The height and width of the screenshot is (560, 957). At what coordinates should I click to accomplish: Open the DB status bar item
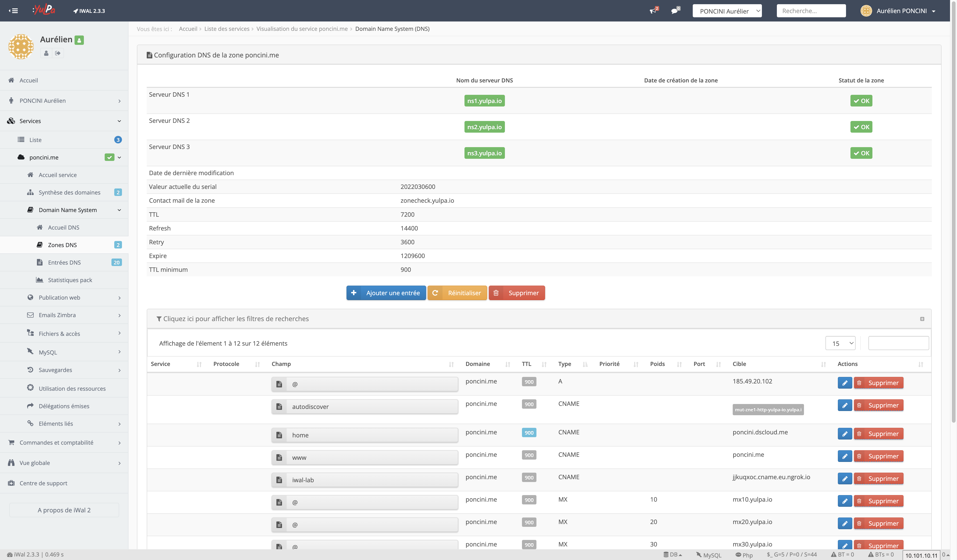pos(673,555)
